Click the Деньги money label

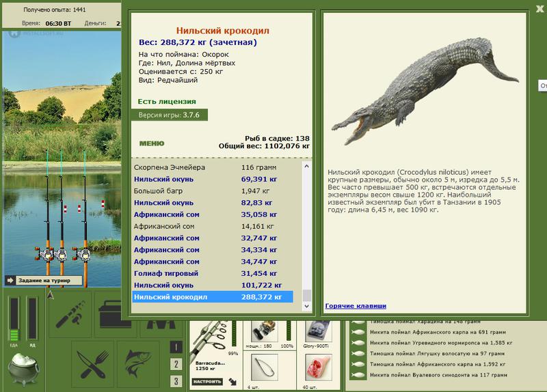click(95, 23)
